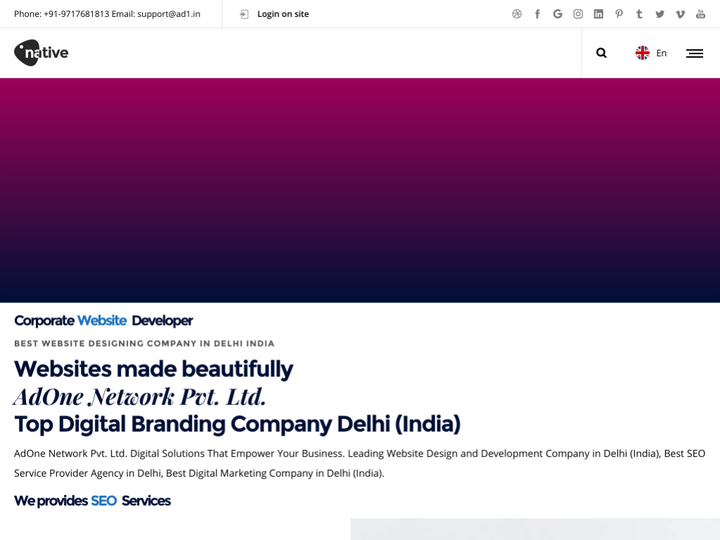Viewport: 720px width, 540px height.
Task: Visit the Instagram profile icon
Action: (x=578, y=14)
